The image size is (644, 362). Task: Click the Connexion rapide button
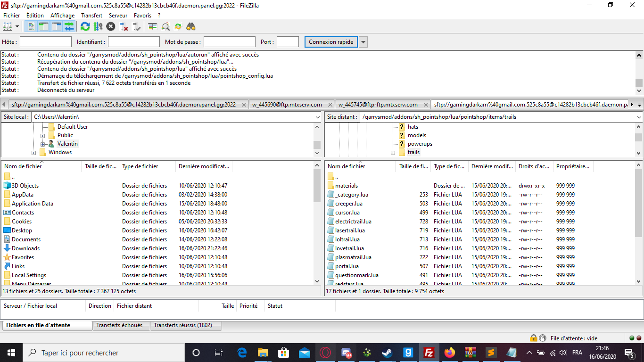[x=331, y=42]
